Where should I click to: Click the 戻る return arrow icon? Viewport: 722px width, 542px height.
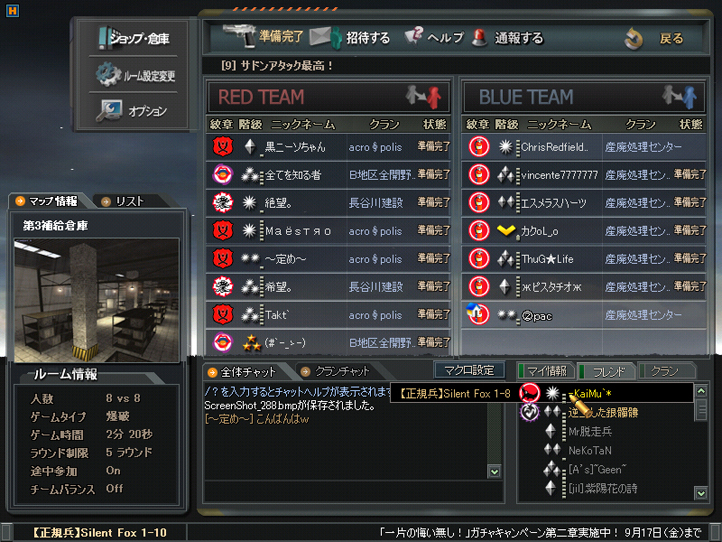click(634, 38)
